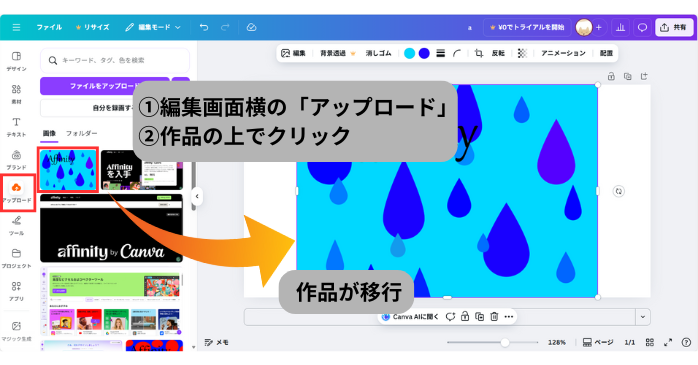This screenshot has height=365, width=698.
Task: Expand the page strip chevron
Action: [x=643, y=317]
